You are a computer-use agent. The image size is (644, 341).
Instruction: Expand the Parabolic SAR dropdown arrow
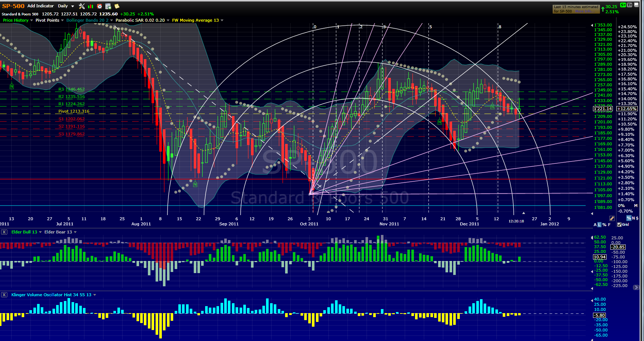pos(168,20)
